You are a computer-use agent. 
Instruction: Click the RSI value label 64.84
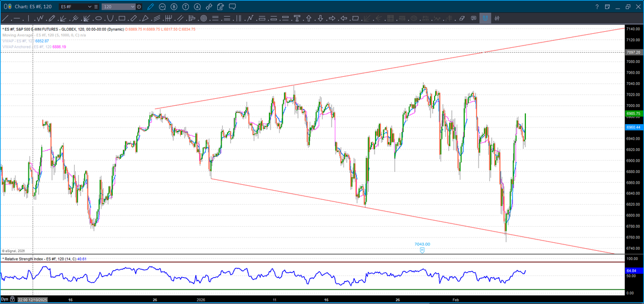[x=633, y=270]
